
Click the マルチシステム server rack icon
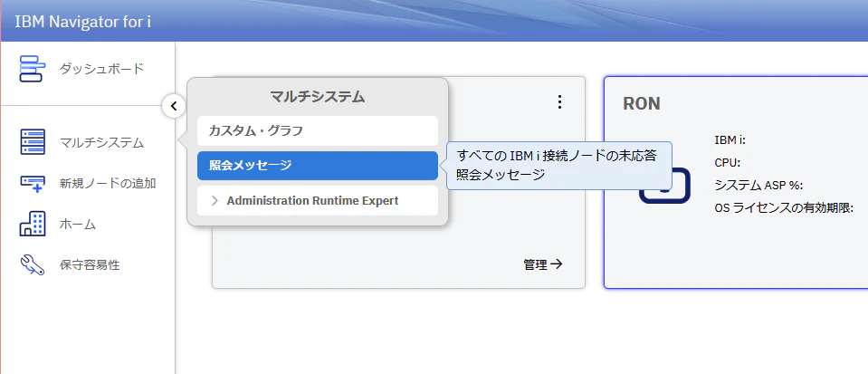(x=32, y=142)
